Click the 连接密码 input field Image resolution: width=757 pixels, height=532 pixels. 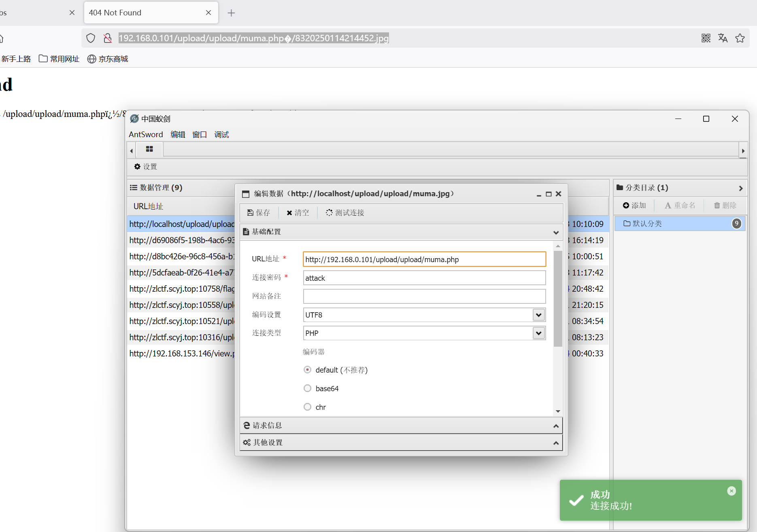[x=424, y=278]
